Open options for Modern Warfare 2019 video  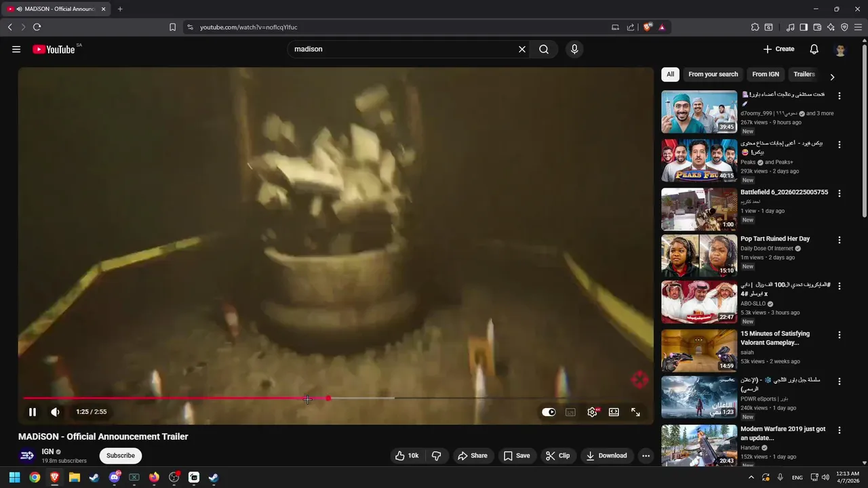840,430
